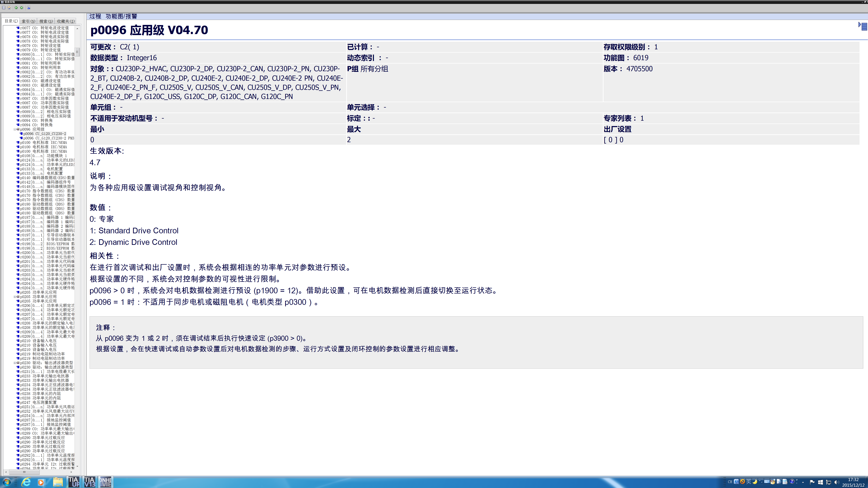Open TIA V13 from the taskbar
This screenshot has height=488, width=868.
tap(90, 482)
